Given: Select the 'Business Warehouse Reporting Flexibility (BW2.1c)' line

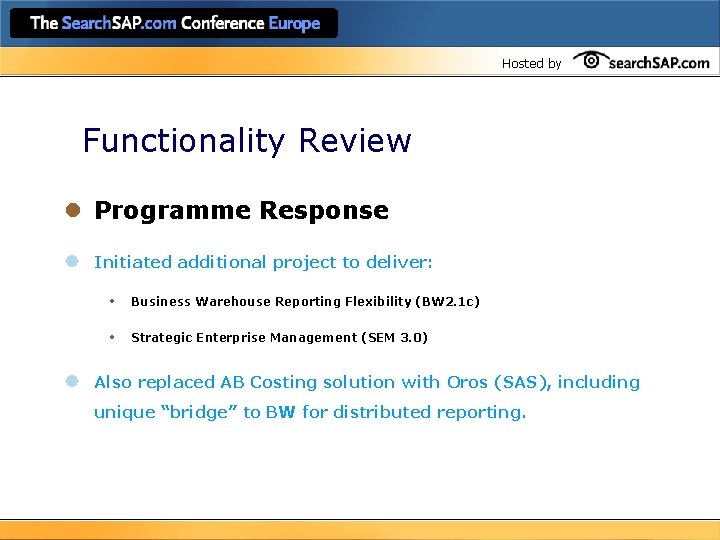Looking at the screenshot, I should (x=305, y=302).
